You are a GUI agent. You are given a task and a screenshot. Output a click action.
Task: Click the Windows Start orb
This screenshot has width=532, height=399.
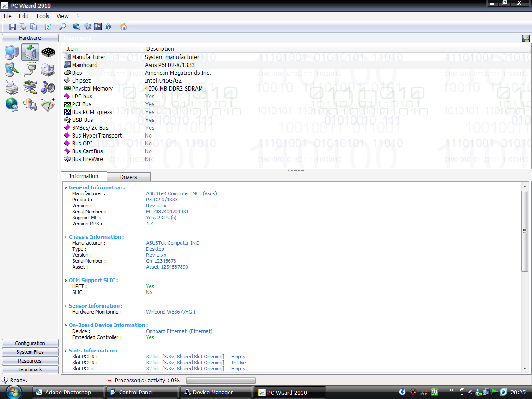point(13,392)
